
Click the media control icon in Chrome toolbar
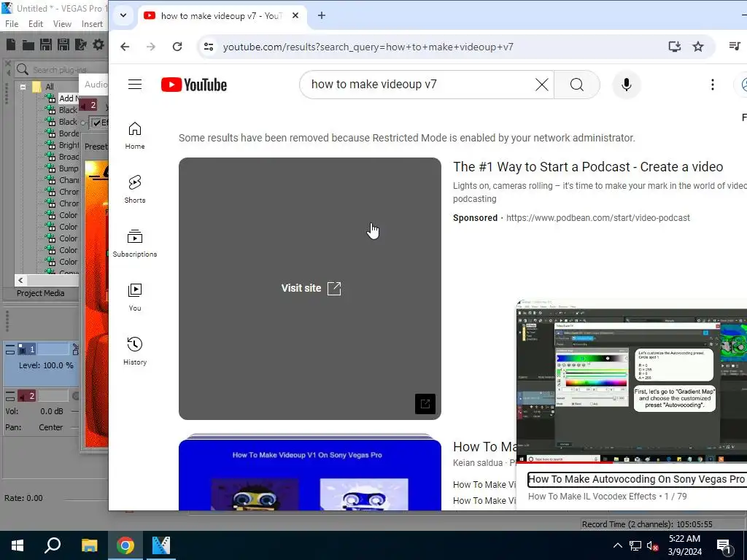coord(735,46)
